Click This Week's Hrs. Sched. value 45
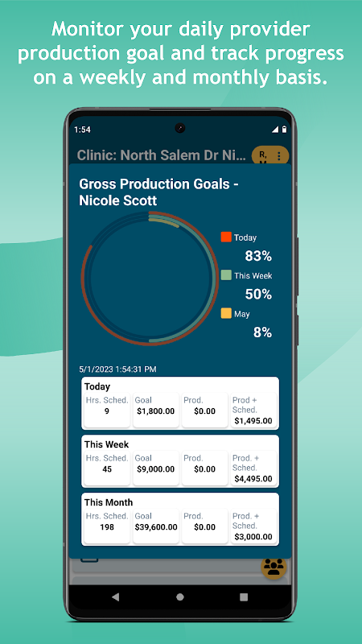Viewport: 362px width, 644px height. [x=107, y=469]
